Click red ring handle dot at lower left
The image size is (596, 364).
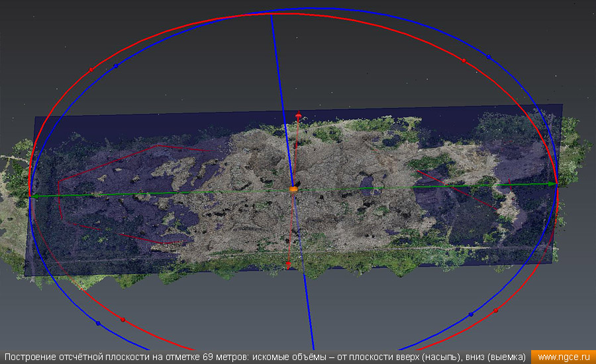(123, 320)
